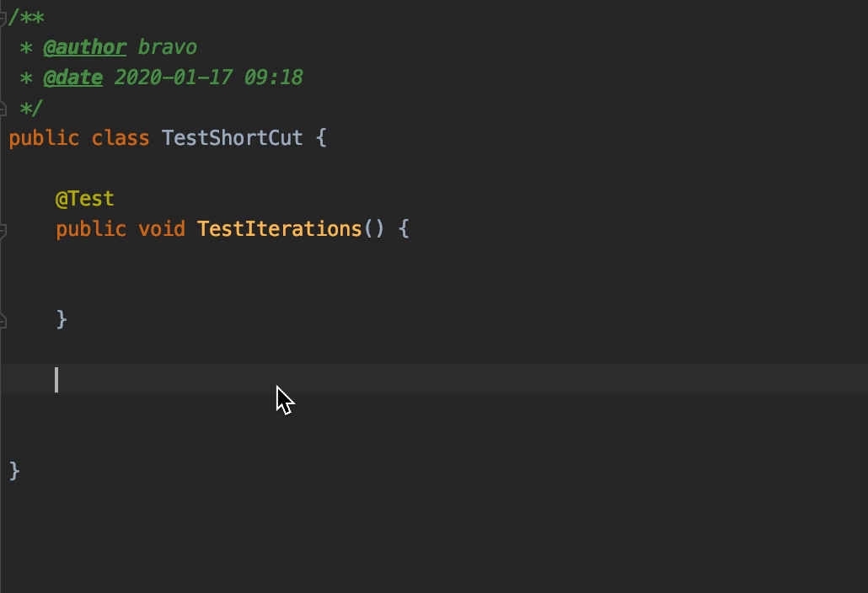Click the fold end marker beside */
868x593 pixels.
coord(3,109)
